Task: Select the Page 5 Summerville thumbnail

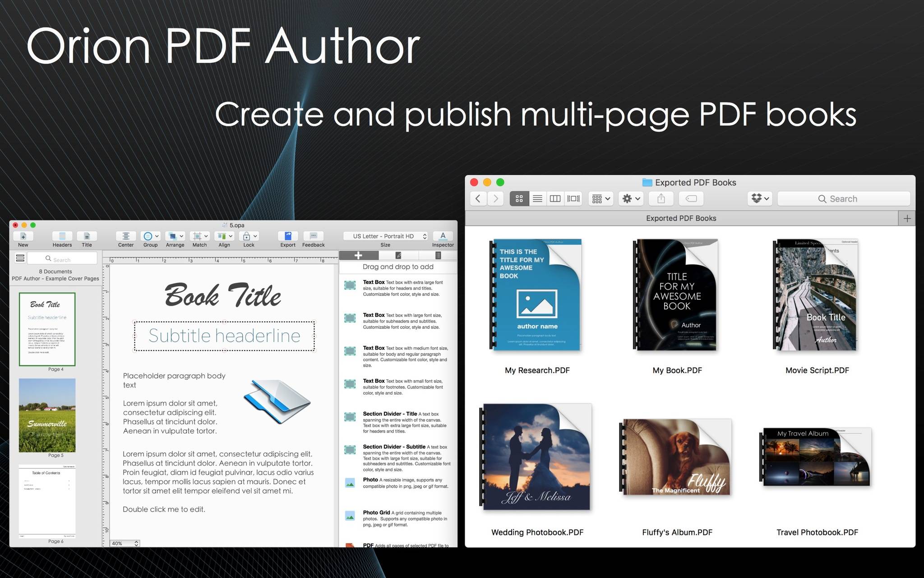Action: coord(47,415)
